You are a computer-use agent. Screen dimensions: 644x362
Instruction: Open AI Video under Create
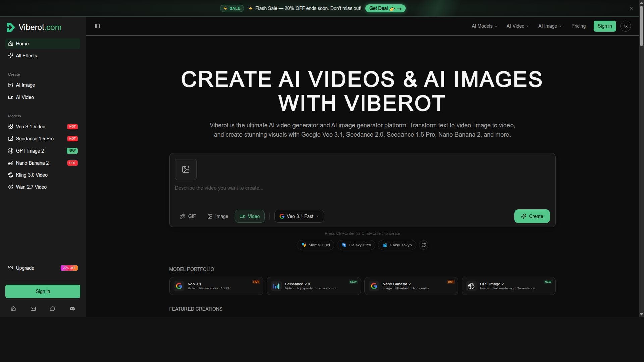[x=43, y=97]
